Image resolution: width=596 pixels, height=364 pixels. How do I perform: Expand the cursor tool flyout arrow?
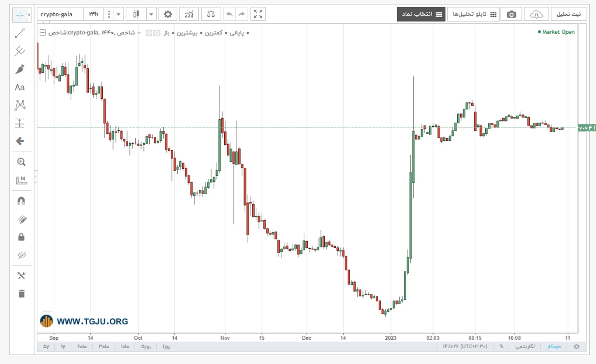click(29, 15)
